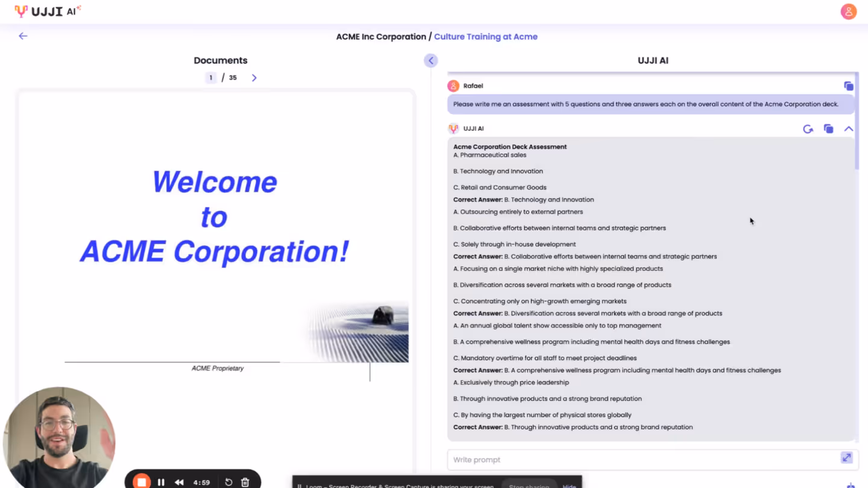Pause the Loom recording

(161, 483)
